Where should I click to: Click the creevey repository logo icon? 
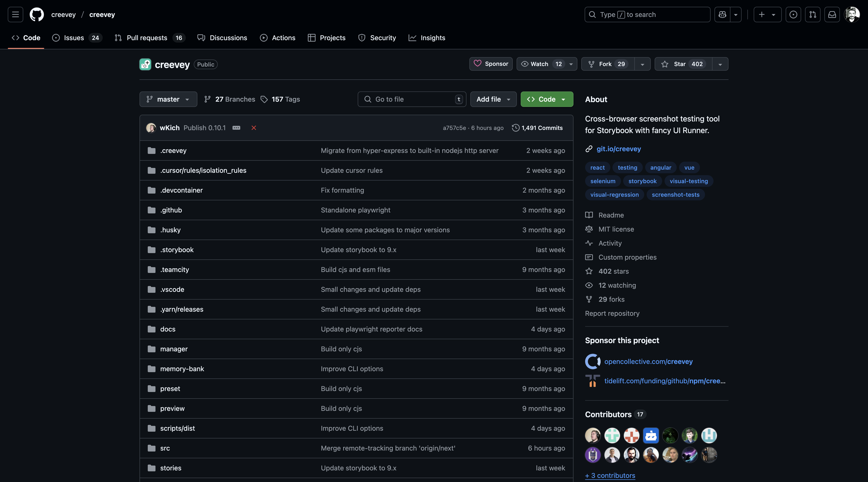coord(145,64)
